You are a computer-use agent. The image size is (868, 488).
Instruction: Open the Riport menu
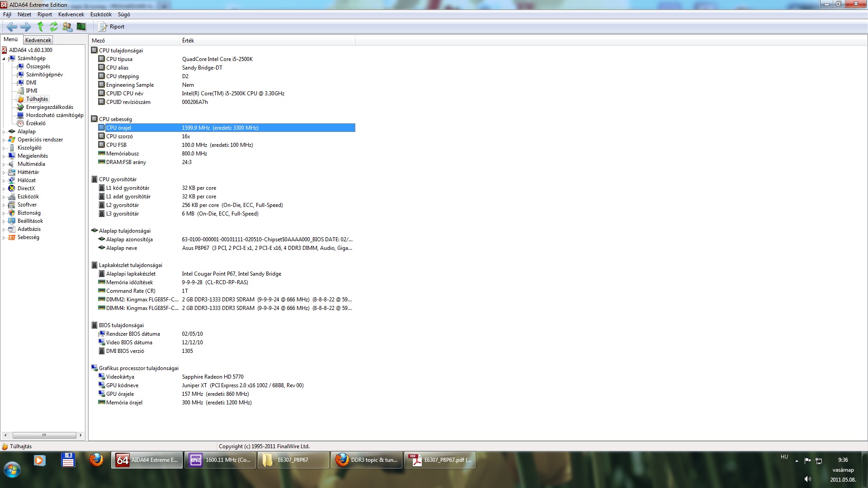click(x=45, y=14)
